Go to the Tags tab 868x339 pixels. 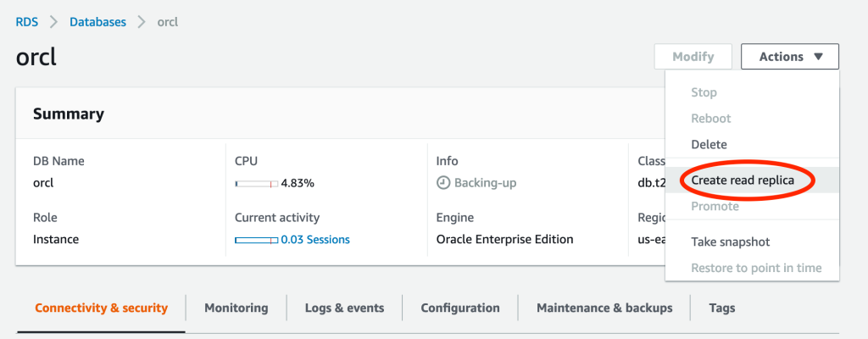tap(721, 308)
